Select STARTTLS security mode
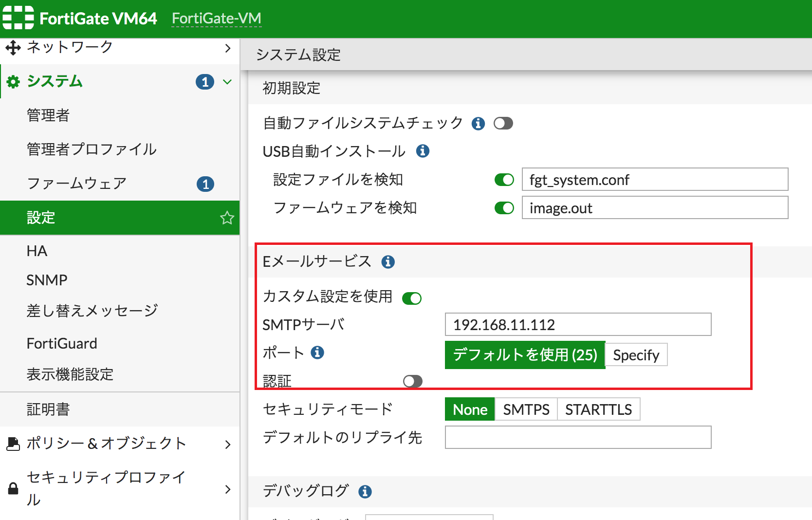This screenshot has height=520, width=812. pyautogui.click(x=598, y=409)
